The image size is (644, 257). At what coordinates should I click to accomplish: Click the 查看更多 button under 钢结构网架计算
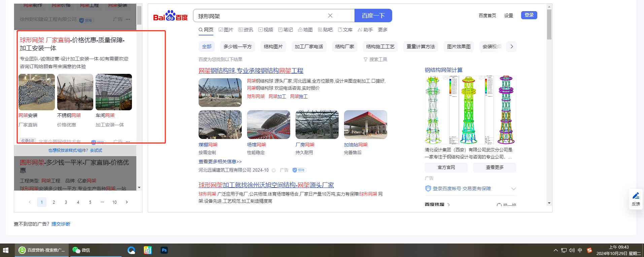495,168
